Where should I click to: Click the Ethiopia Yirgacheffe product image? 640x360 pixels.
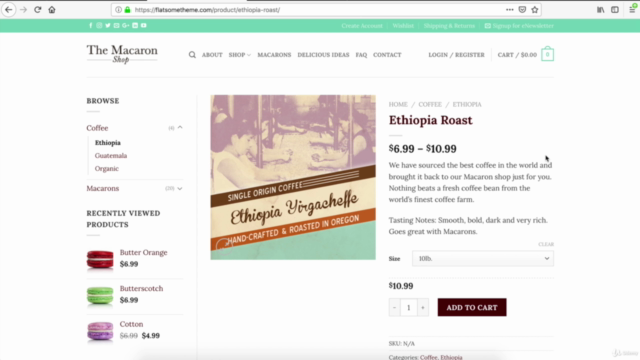[x=293, y=177]
